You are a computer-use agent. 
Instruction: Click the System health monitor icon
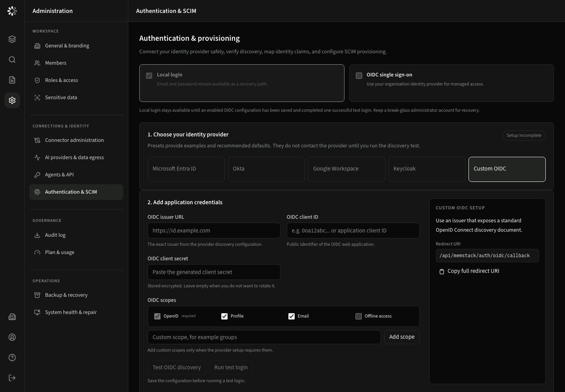37,312
